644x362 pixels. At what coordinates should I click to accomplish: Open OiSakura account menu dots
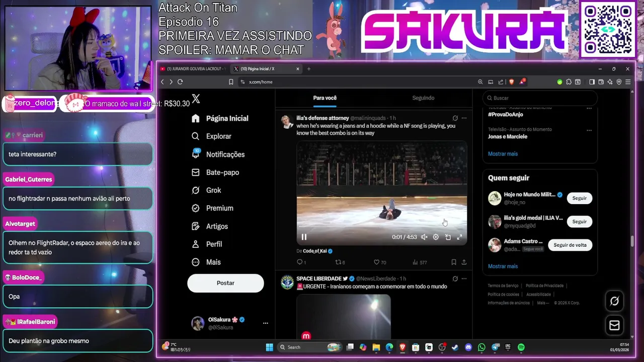tap(265, 323)
